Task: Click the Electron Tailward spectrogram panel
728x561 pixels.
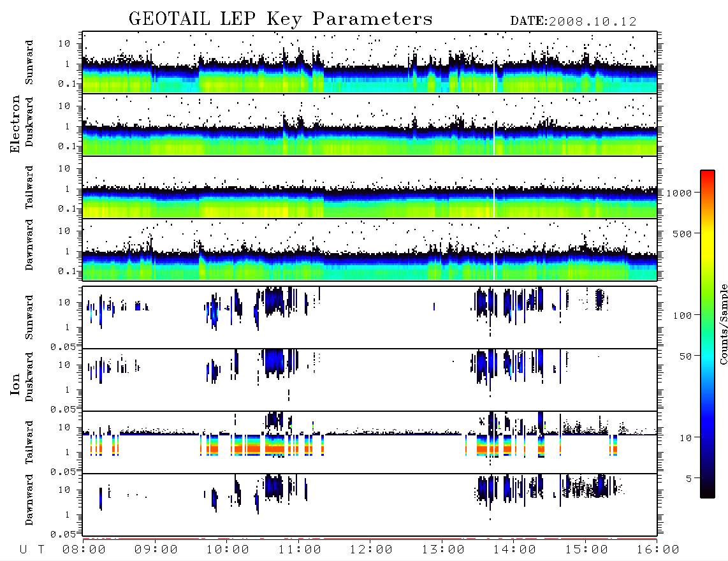Action: coord(370,187)
